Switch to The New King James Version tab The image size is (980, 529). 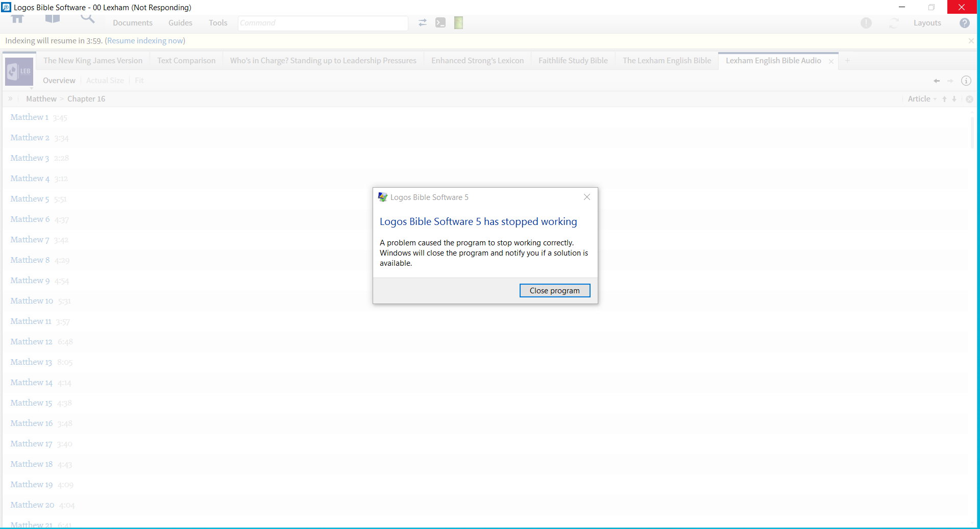pyautogui.click(x=93, y=61)
